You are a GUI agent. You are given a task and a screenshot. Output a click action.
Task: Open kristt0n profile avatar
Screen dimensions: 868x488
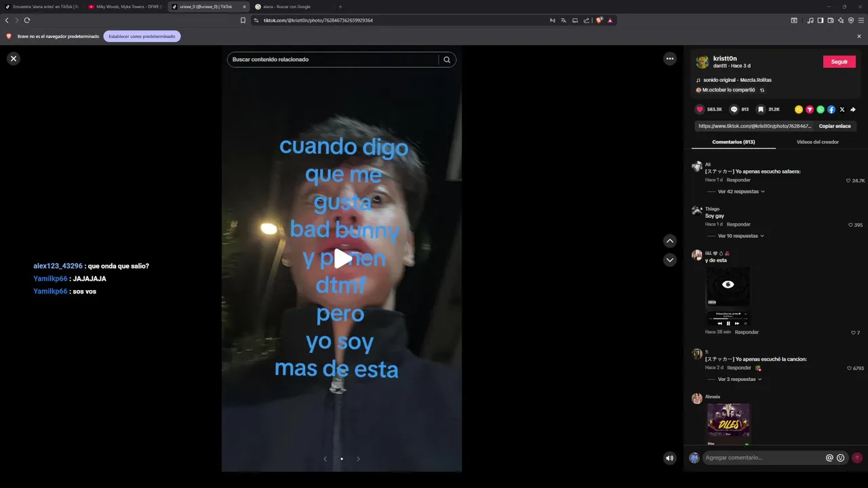pyautogui.click(x=703, y=62)
